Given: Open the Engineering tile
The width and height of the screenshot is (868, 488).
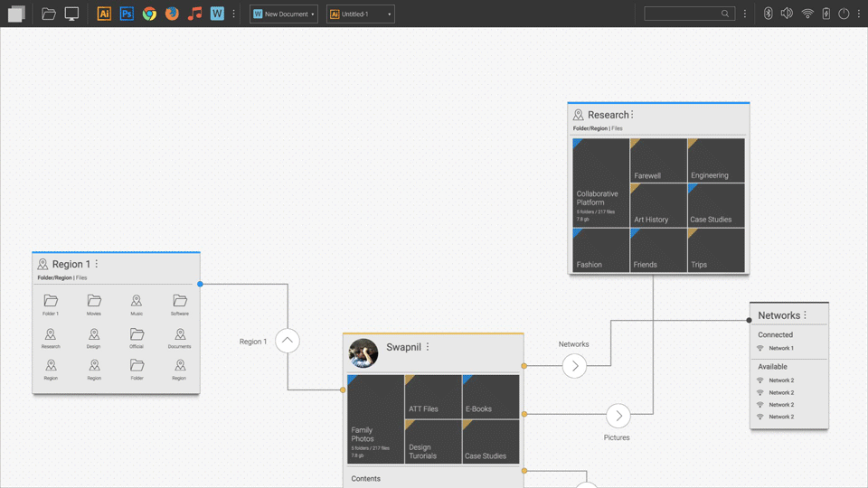Looking at the screenshot, I should point(716,161).
